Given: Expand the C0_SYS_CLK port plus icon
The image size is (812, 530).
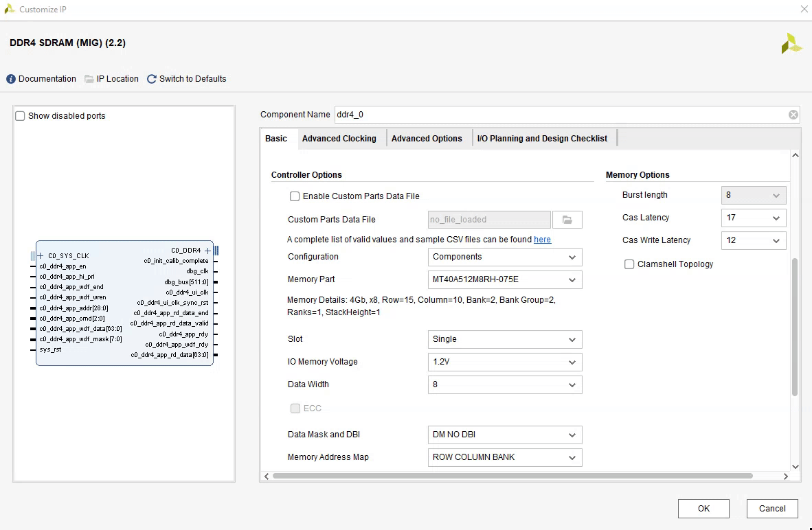Looking at the screenshot, I should 41,255.
